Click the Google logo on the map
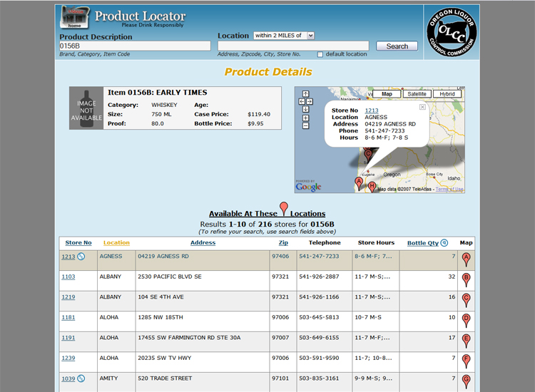535x392 pixels. (x=308, y=187)
